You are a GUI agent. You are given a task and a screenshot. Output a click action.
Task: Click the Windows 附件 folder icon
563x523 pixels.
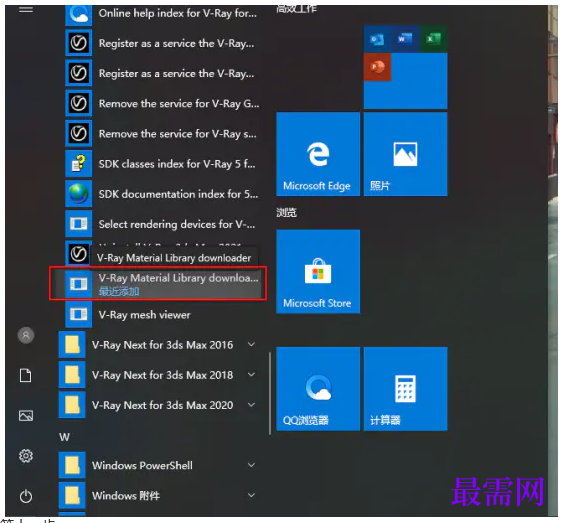click(72, 495)
